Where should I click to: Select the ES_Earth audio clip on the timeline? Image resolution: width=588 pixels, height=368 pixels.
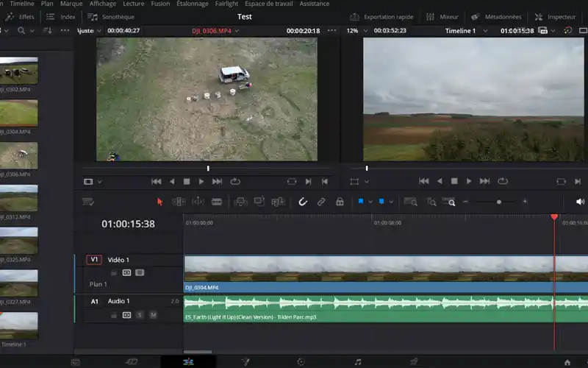tap(386, 309)
